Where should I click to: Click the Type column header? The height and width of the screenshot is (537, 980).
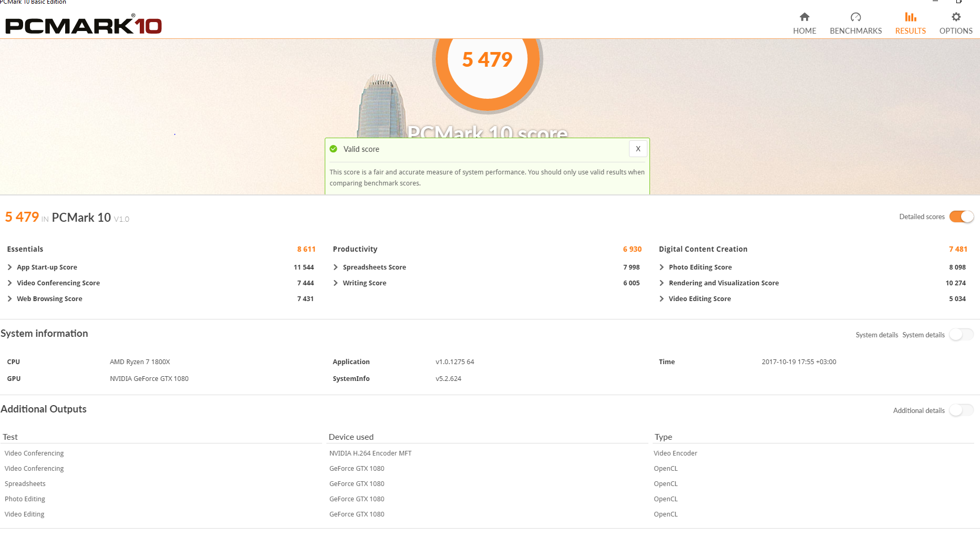tap(663, 437)
